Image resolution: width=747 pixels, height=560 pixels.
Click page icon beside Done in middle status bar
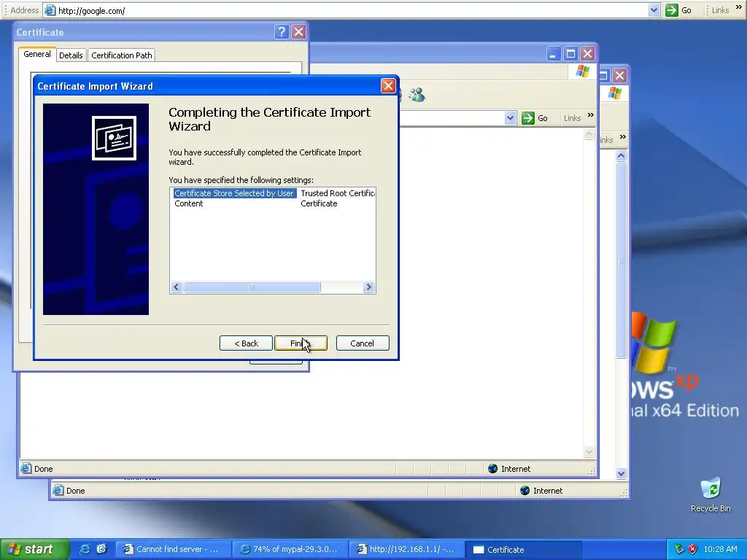coord(26,469)
